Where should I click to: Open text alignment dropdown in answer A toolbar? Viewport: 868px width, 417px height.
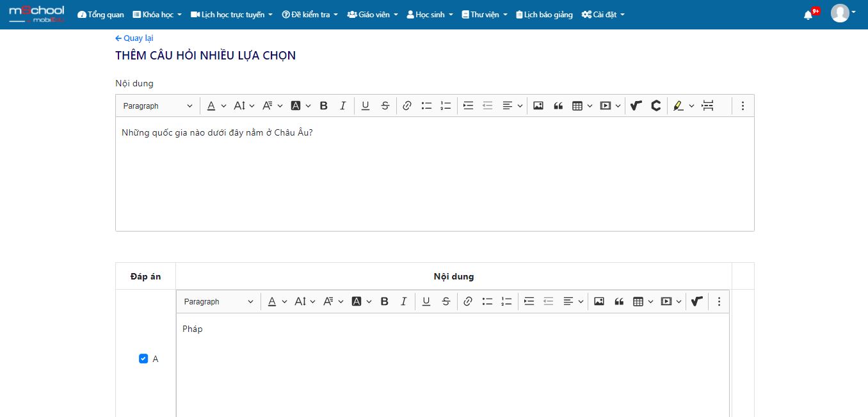click(x=574, y=302)
